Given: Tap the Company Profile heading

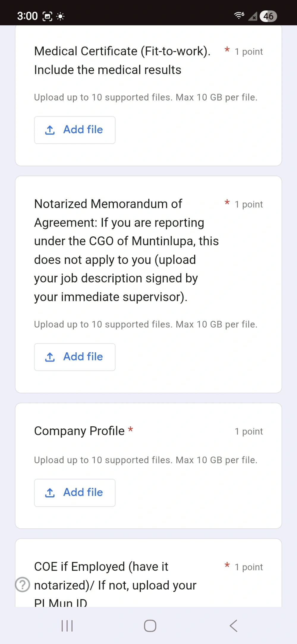Looking at the screenshot, I should click(x=79, y=431).
